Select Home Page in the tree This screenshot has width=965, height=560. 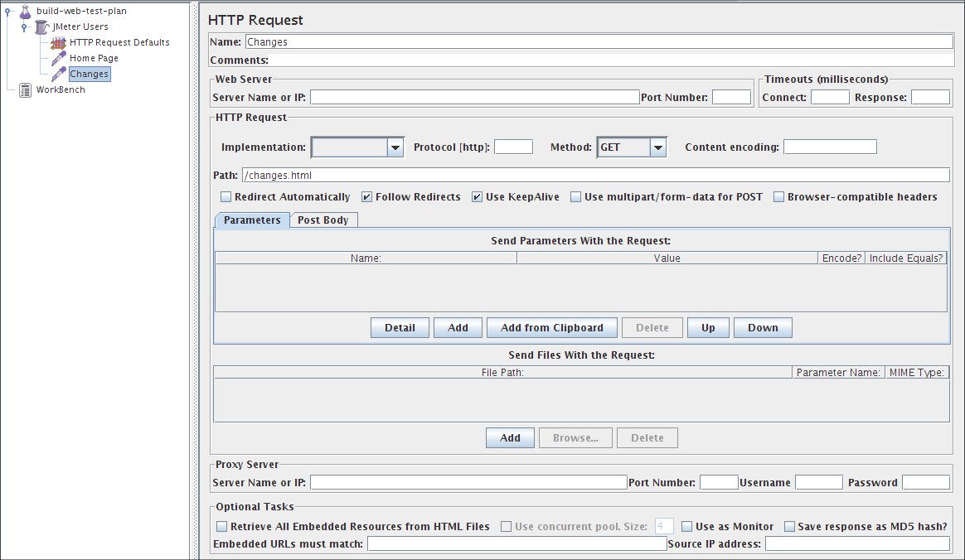point(94,59)
